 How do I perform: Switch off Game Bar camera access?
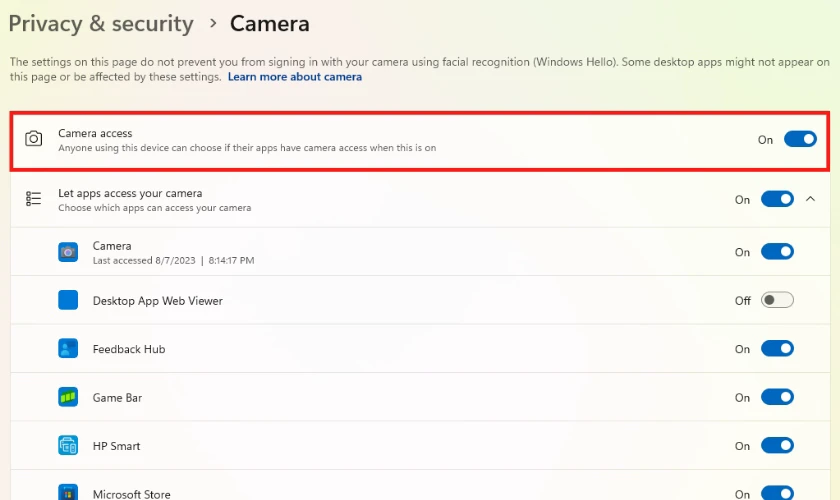tap(777, 397)
